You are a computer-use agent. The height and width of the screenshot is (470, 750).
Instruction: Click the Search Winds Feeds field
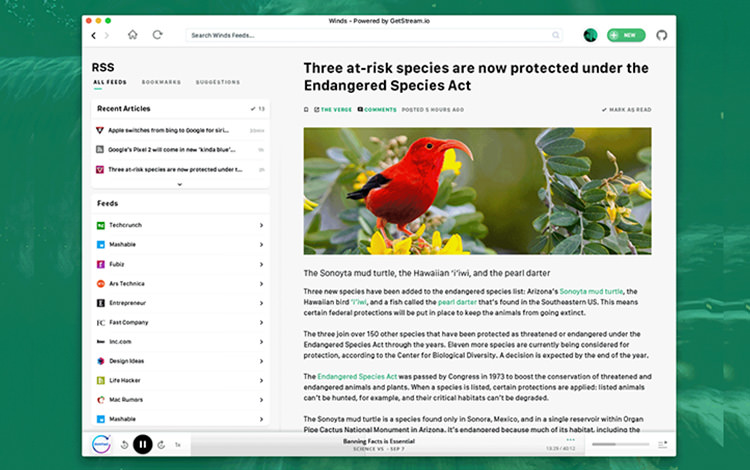coord(300,35)
